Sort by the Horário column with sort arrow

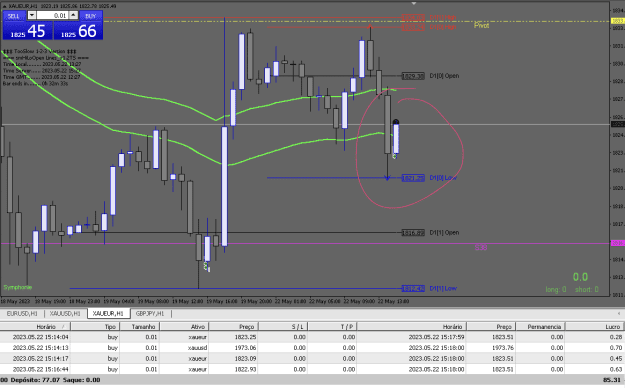pyautogui.click(x=35, y=327)
